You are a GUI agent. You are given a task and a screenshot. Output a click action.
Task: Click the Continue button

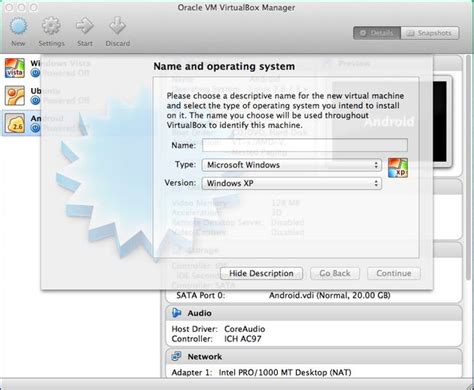[x=394, y=273]
